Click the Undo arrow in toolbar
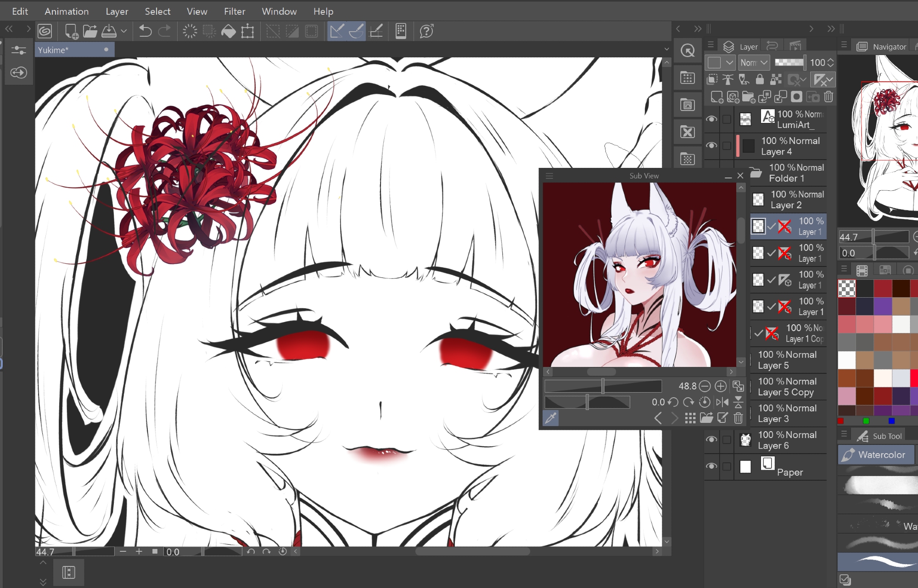The image size is (918, 588). coord(145,31)
